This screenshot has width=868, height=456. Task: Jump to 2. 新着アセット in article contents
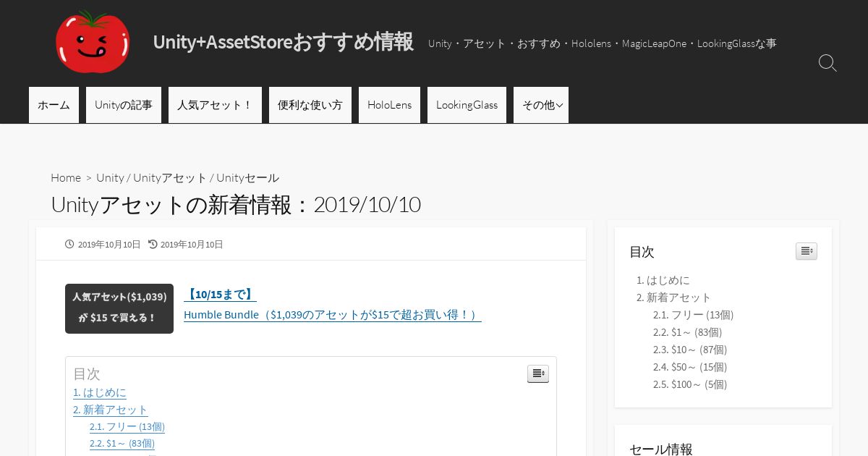[110, 410]
